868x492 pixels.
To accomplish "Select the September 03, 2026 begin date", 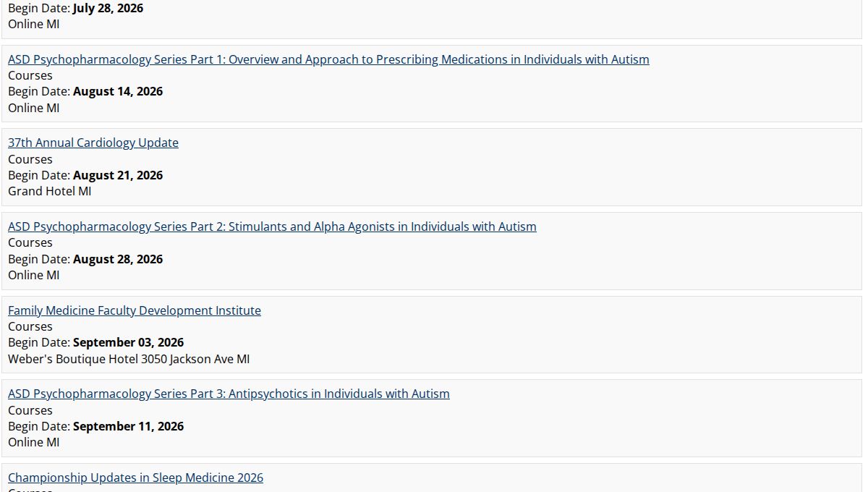I will (x=129, y=342).
